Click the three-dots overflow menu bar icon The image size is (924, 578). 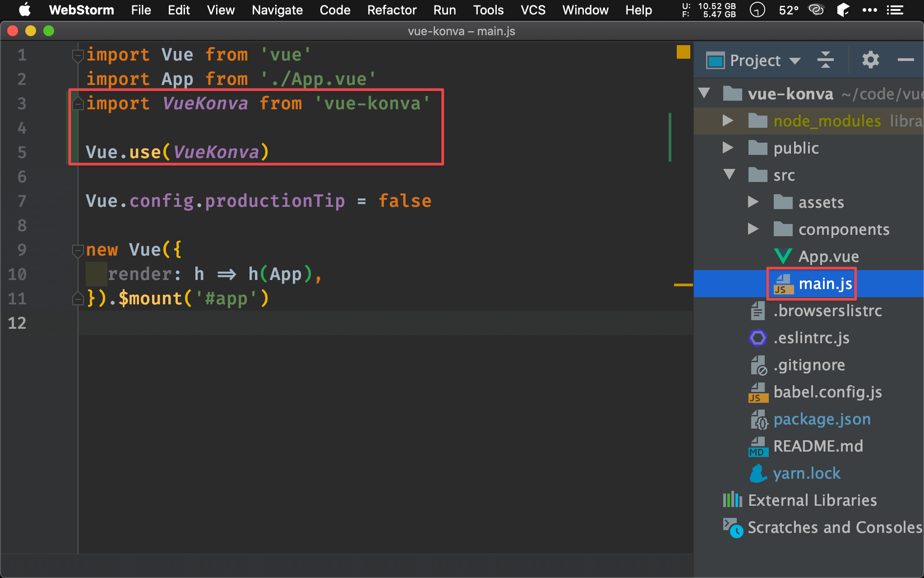point(869,10)
